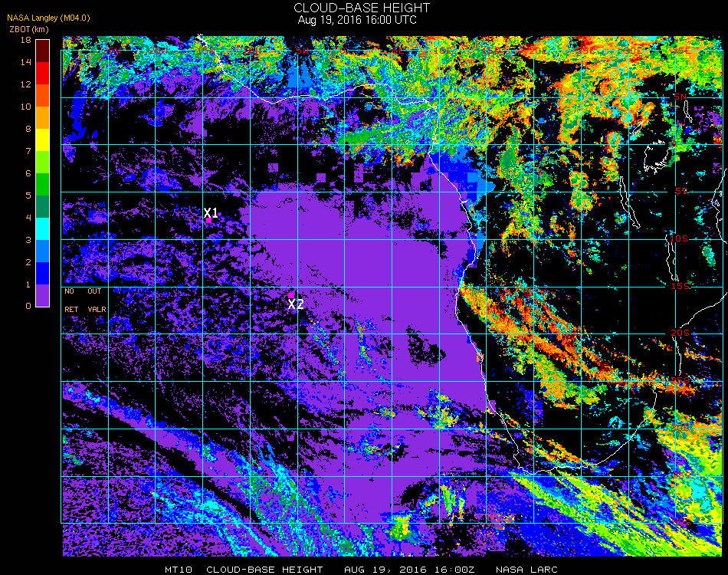Pick the lime green 6–7 km swatch
Viewport: 728px width, 575px height.
tap(42, 162)
